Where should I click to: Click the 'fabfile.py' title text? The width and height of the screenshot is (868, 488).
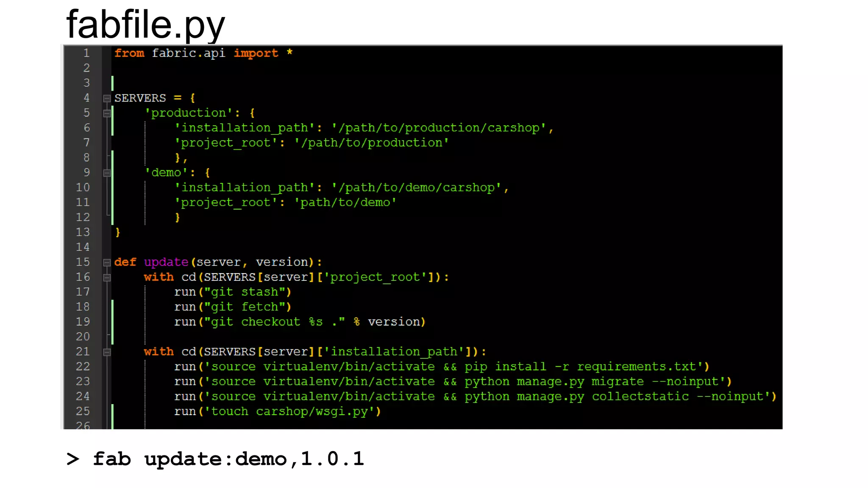click(x=145, y=25)
